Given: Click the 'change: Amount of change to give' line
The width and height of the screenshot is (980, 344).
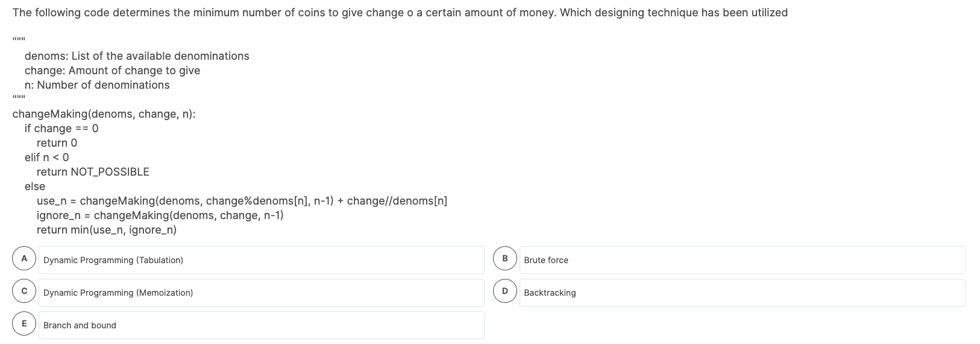Looking at the screenshot, I should pos(112,71).
